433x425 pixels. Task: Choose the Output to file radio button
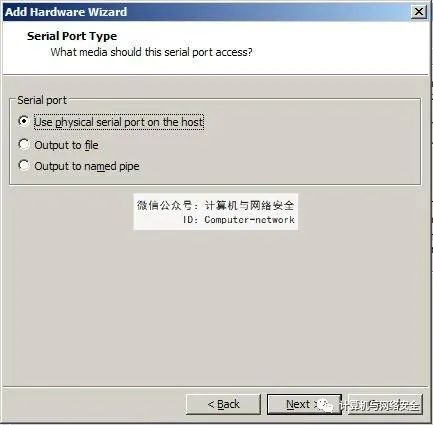pyautogui.click(x=24, y=144)
